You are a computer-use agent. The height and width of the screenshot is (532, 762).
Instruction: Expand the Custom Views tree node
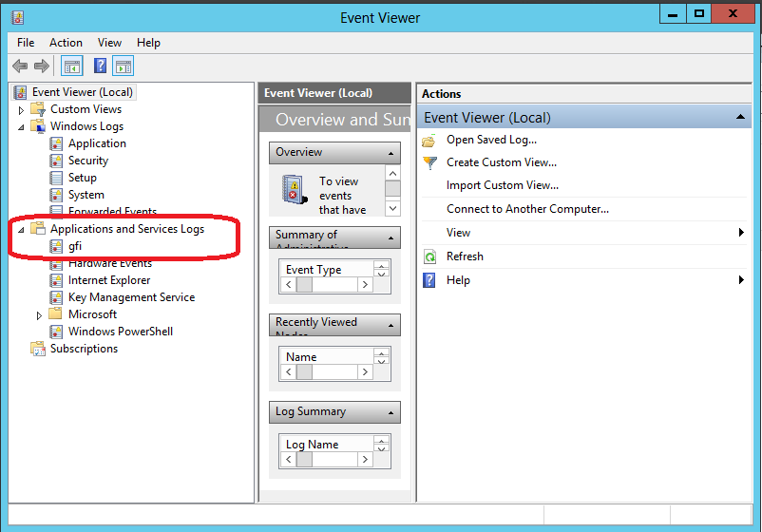coord(22,110)
